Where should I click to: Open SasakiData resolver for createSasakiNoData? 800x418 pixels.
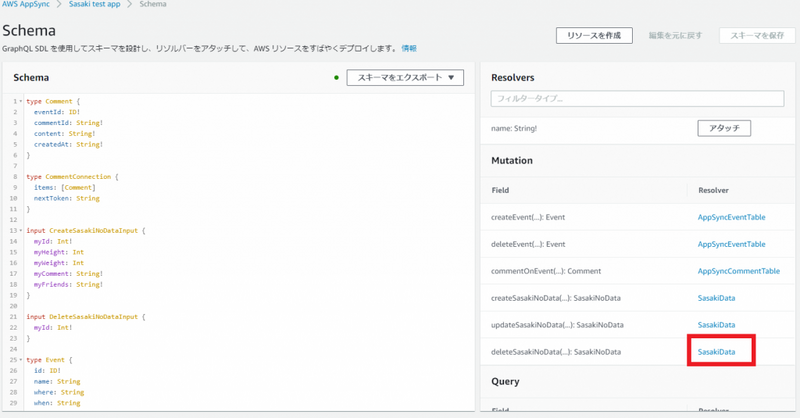click(x=716, y=298)
